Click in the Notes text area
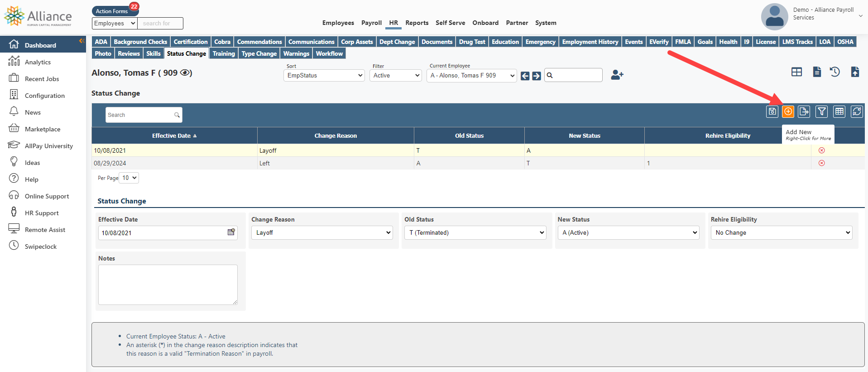868x372 pixels. [x=168, y=285]
